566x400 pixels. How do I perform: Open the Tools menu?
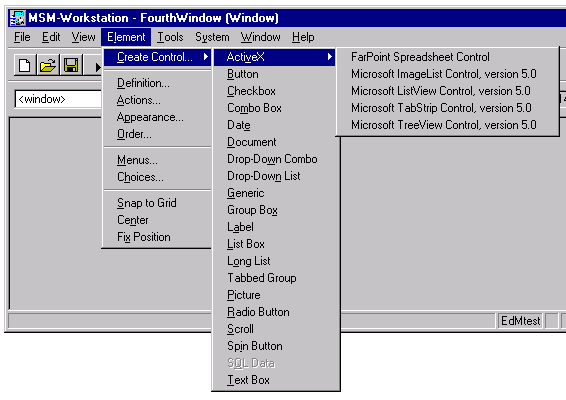coord(170,37)
